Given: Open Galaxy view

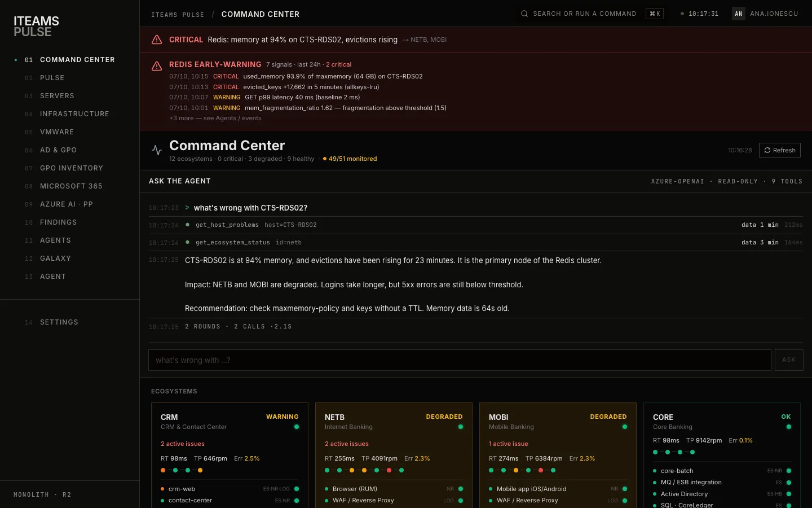Looking at the screenshot, I should click(70, 259).
